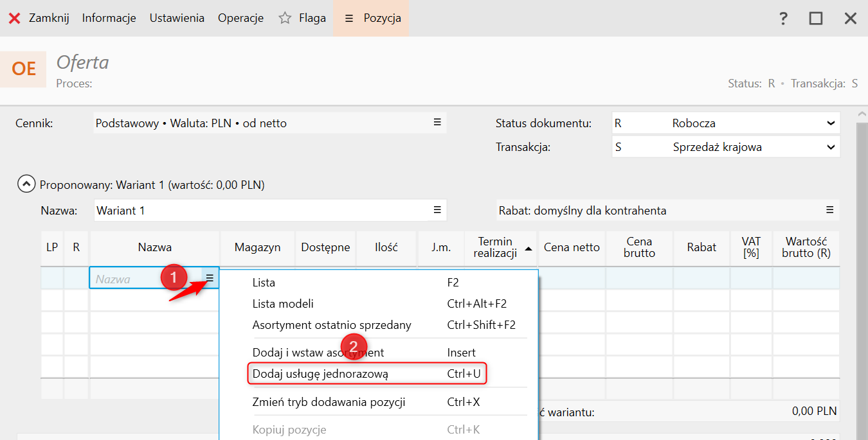Open the Operacje menu
This screenshot has height=440, width=868.
pos(240,18)
